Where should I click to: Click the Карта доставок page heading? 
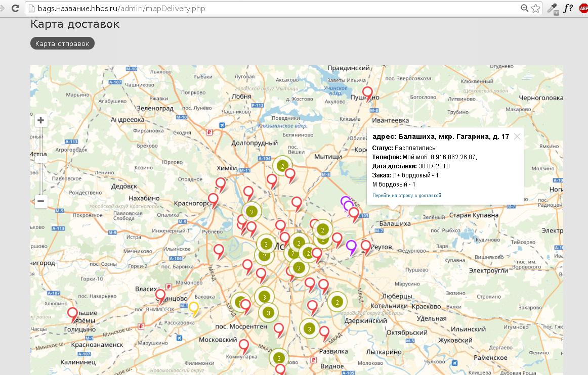point(75,24)
